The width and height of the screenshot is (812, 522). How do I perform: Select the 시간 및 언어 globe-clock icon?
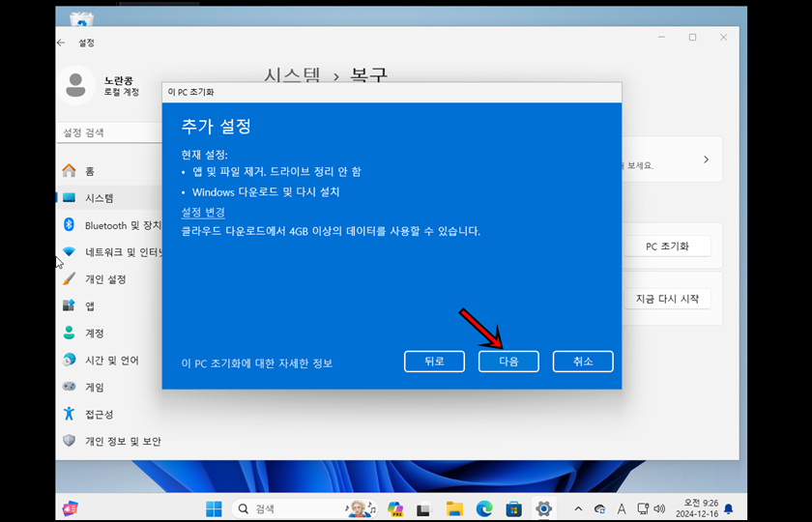(69, 360)
